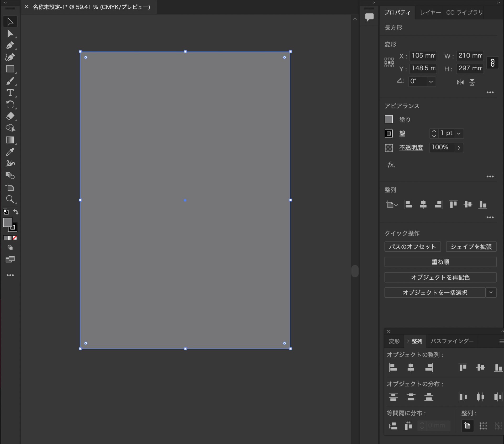The width and height of the screenshot is (504, 444).
Task: Pick the Artboard tool
Action: [10, 187]
